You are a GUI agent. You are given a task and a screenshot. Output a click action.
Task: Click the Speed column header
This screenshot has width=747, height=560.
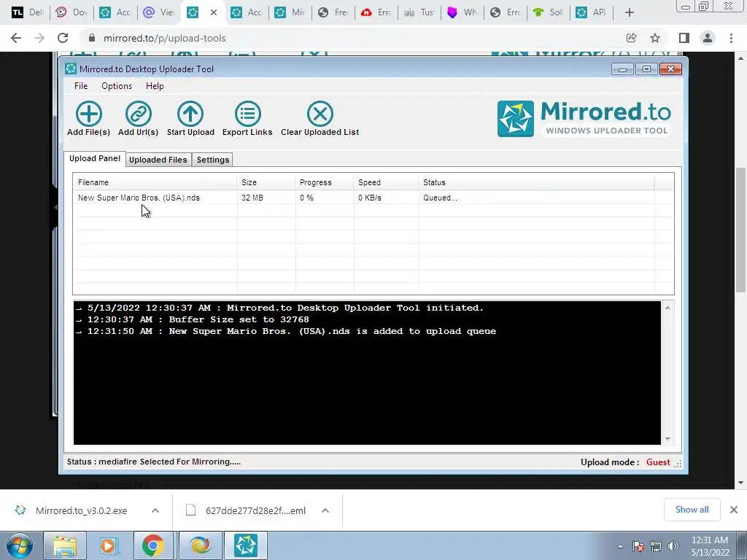point(386,182)
